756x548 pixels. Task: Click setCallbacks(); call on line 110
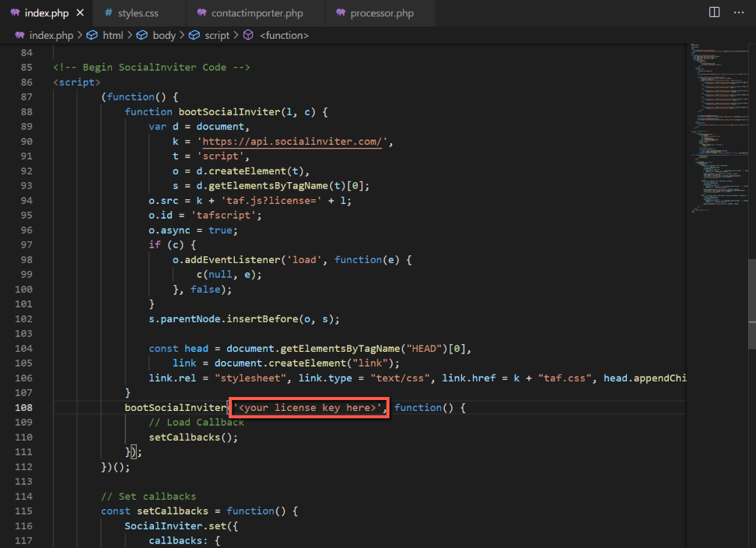(194, 437)
